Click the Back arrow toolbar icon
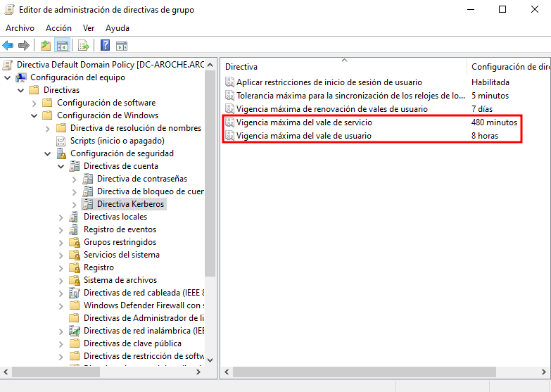 pos(8,45)
